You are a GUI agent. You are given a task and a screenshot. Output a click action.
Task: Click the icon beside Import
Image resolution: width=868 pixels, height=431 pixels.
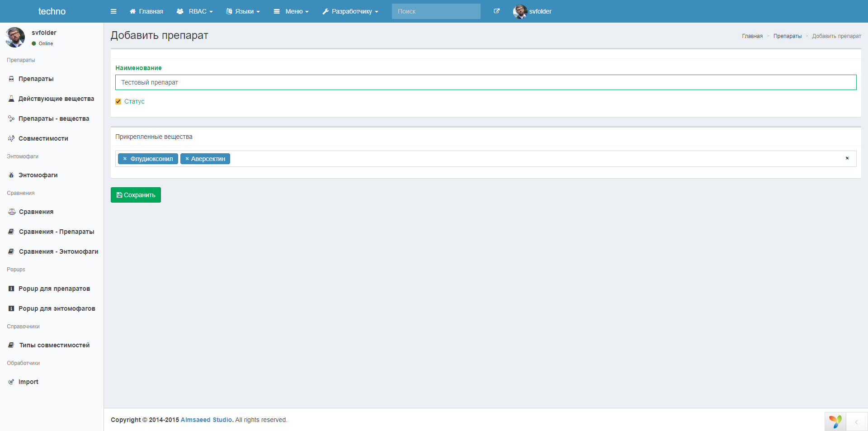(x=11, y=382)
